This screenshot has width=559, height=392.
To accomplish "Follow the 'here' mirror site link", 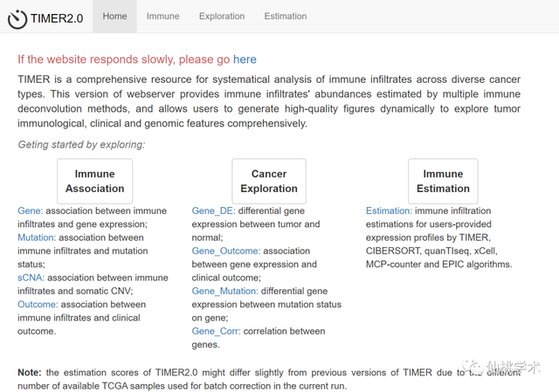I will pos(245,59).
